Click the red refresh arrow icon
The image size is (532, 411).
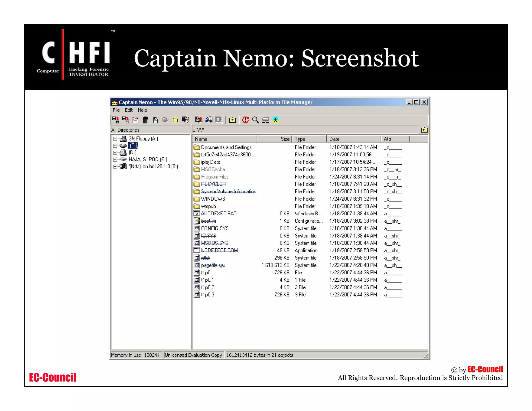pos(245,120)
